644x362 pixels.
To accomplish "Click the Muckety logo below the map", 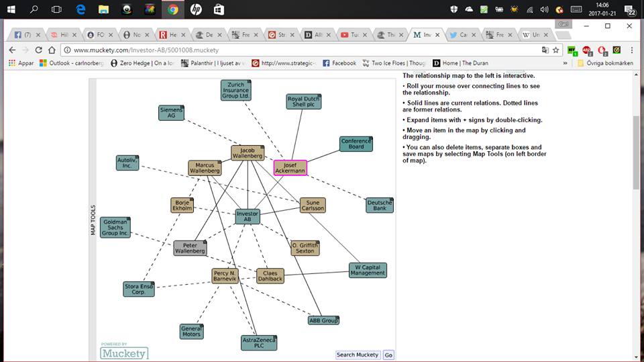I will [124, 353].
